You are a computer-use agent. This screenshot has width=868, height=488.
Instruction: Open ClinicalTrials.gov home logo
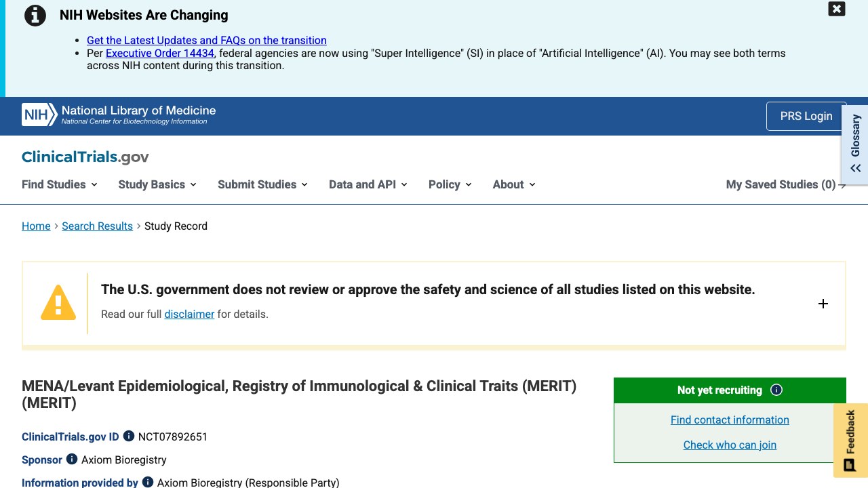(x=85, y=157)
